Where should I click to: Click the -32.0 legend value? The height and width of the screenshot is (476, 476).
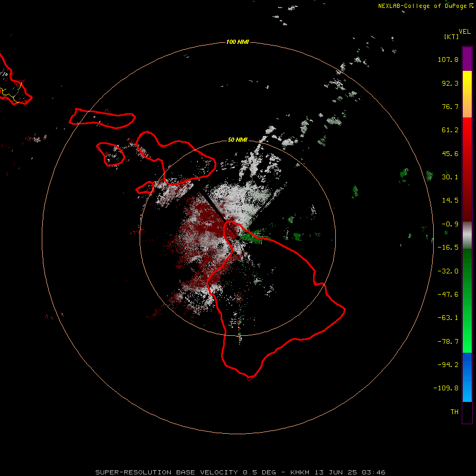point(448,271)
